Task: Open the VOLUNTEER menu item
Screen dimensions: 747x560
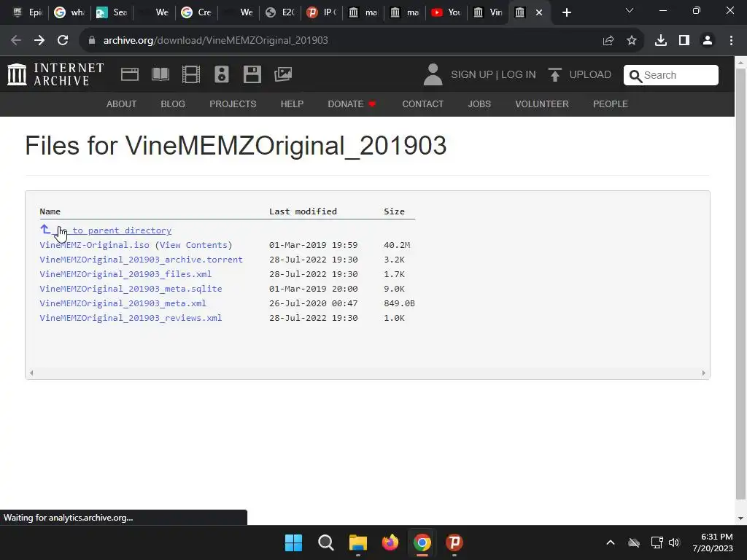Action: click(x=542, y=104)
